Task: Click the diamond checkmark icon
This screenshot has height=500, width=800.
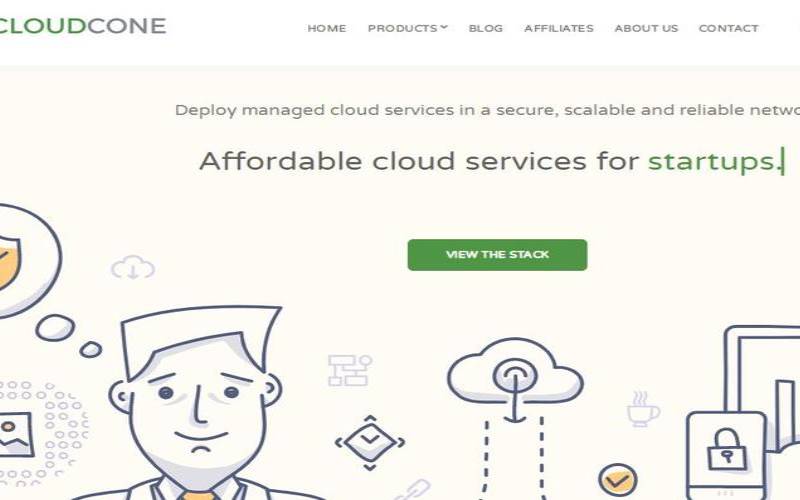Action: click(x=370, y=442)
